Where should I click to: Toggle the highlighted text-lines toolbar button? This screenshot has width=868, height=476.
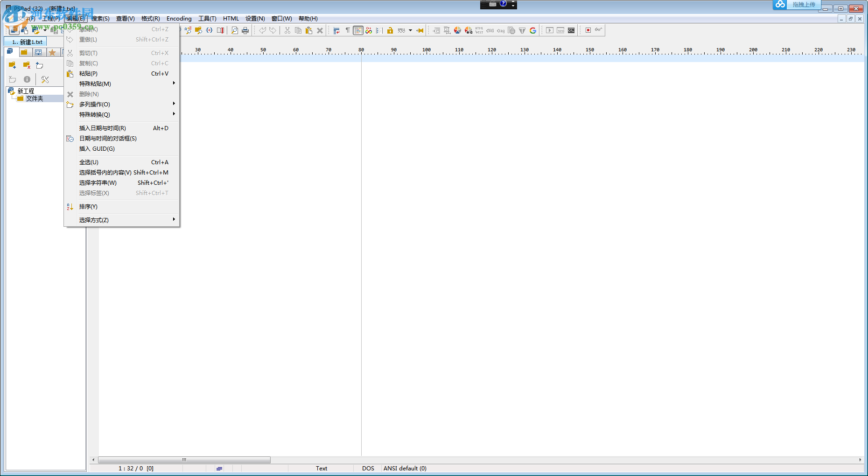(358, 30)
